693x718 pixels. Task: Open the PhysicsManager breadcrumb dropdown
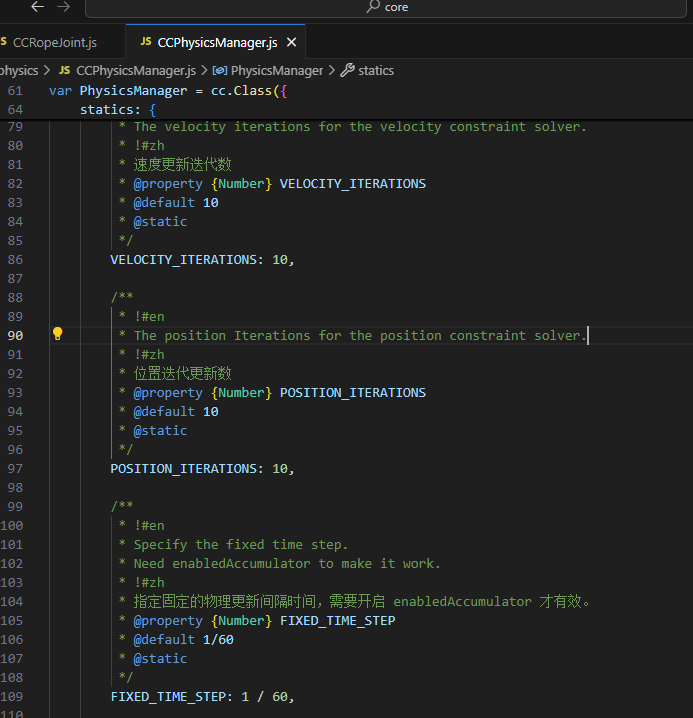277,70
